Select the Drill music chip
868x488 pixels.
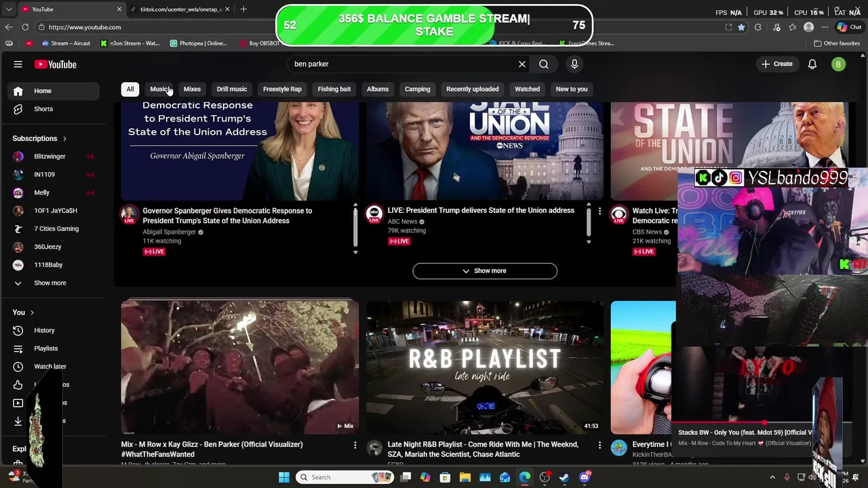(232, 89)
